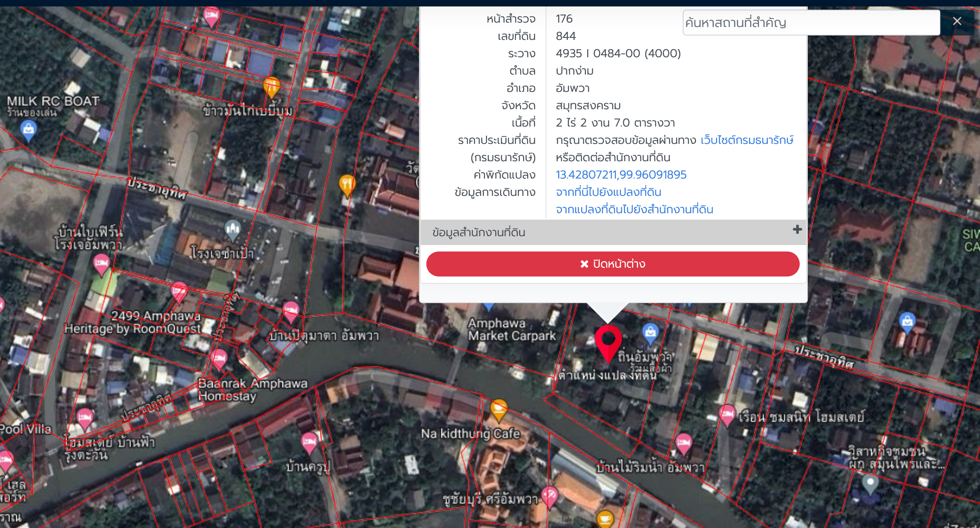Screen dimensions: 980x528
Task: Click วิสาหกิจชุมชน grey location marker
Action: tap(870, 484)
